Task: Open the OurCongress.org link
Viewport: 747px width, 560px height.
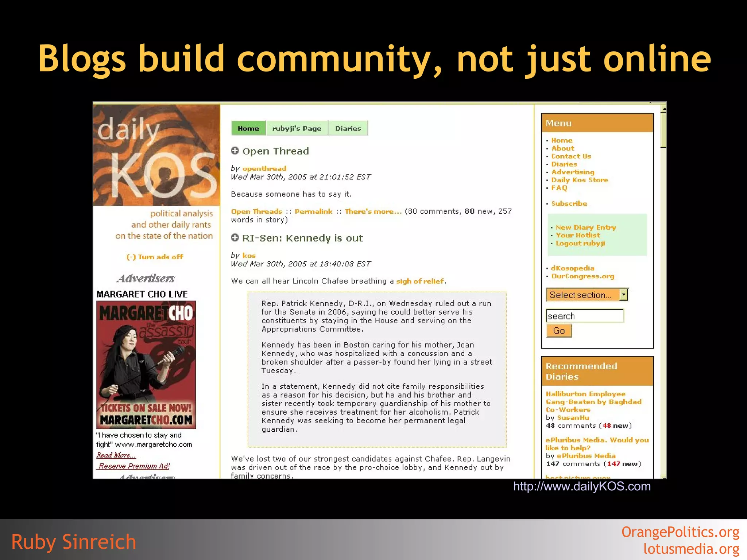Action: [582, 276]
